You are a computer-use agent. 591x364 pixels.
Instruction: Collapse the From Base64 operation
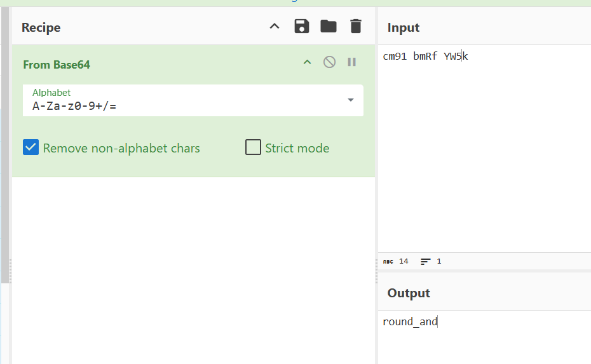pos(307,62)
